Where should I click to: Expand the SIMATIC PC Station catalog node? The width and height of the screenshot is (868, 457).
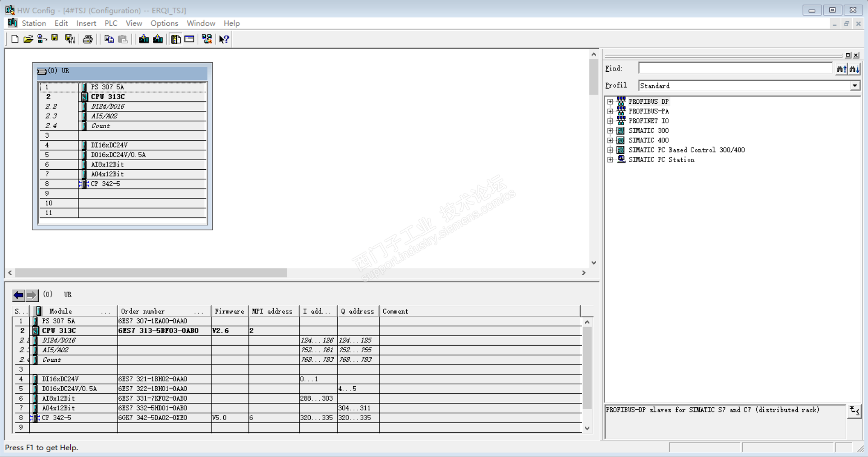610,160
